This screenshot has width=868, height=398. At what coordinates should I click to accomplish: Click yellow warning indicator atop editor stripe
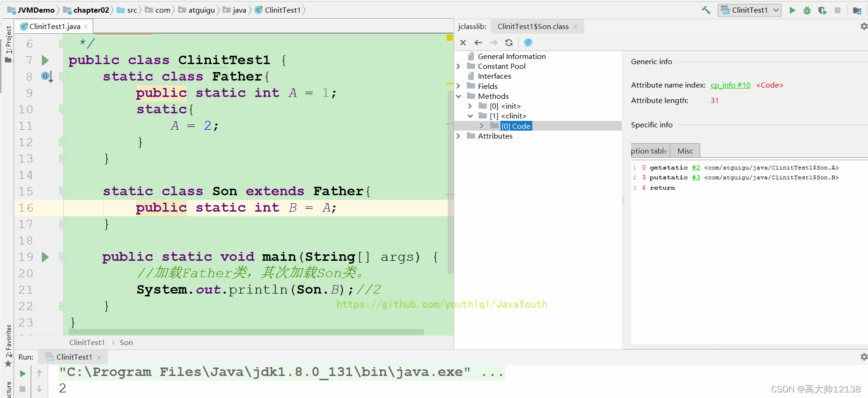click(449, 38)
